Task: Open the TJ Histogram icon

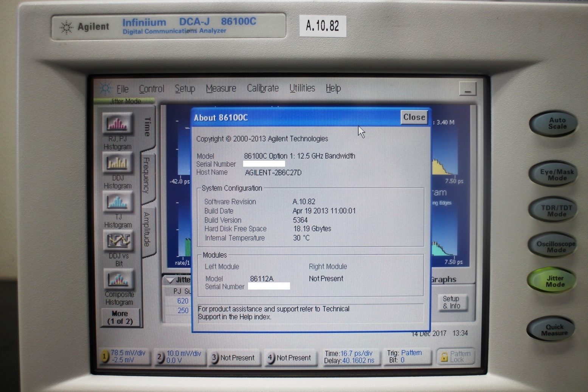Action: click(x=118, y=202)
